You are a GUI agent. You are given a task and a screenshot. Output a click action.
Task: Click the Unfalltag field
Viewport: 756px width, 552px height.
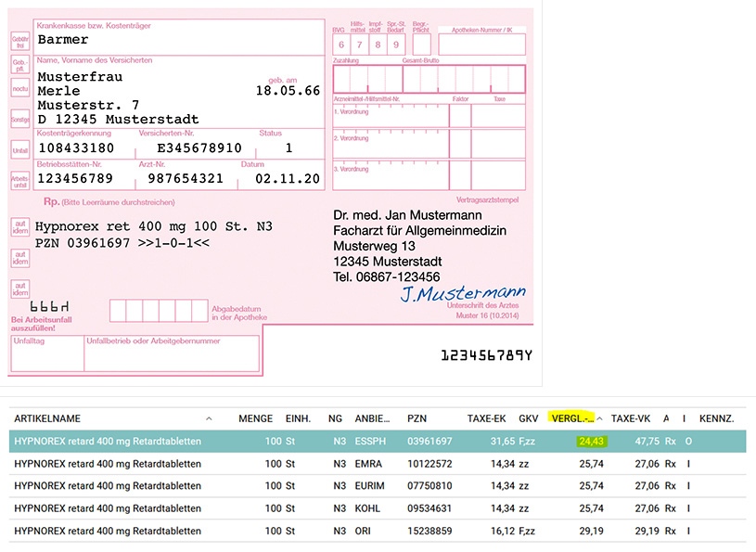47,353
